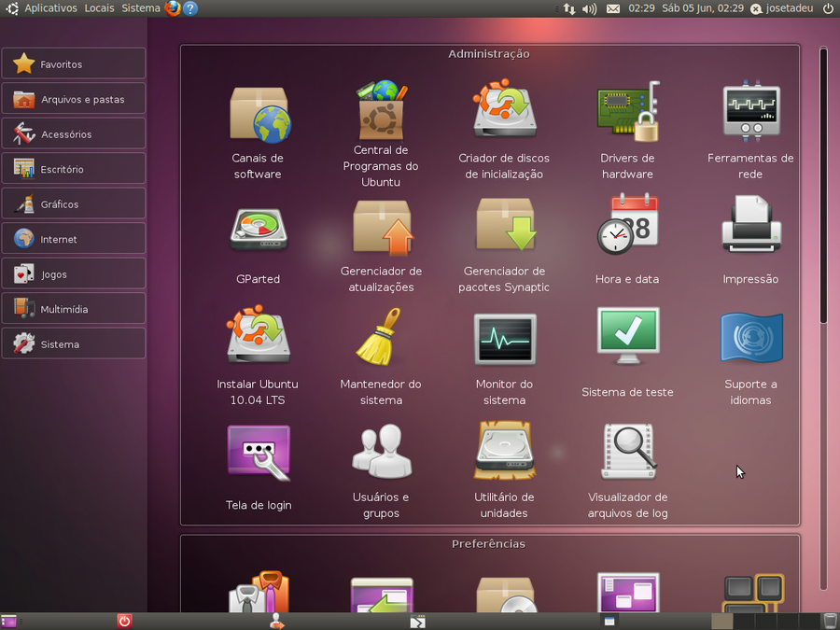This screenshot has height=630, width=840.
Task: Open Utilitário de unidades
Action: tap(504, 471)
